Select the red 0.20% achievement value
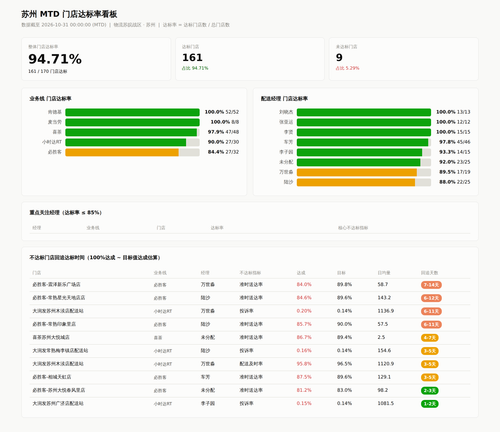500x432 pixels. click(304, 311)
